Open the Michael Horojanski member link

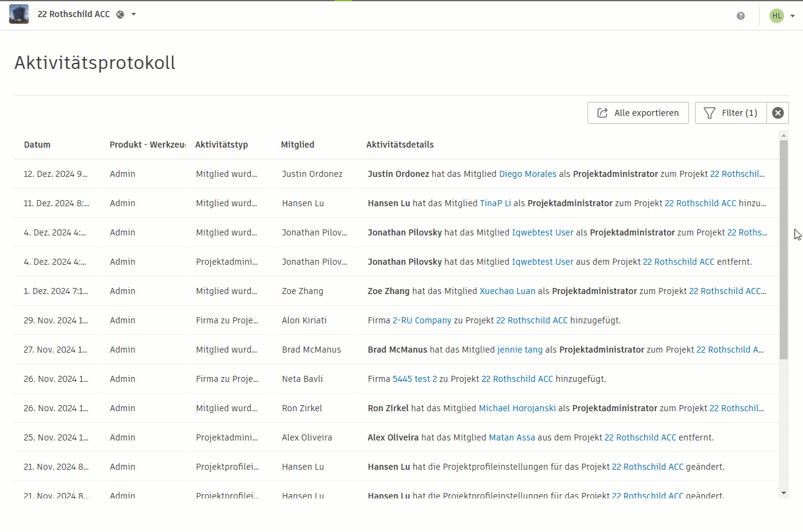[517, 408]
